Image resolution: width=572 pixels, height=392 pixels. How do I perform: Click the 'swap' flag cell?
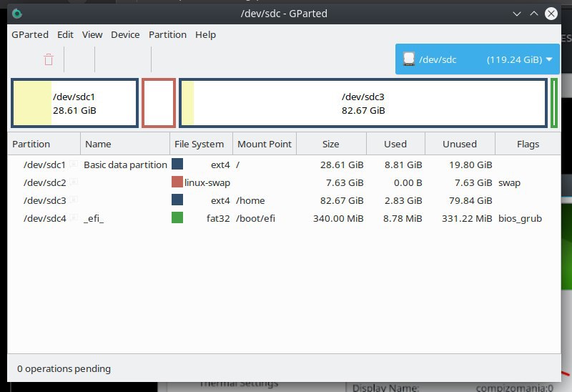coord(509,183)
